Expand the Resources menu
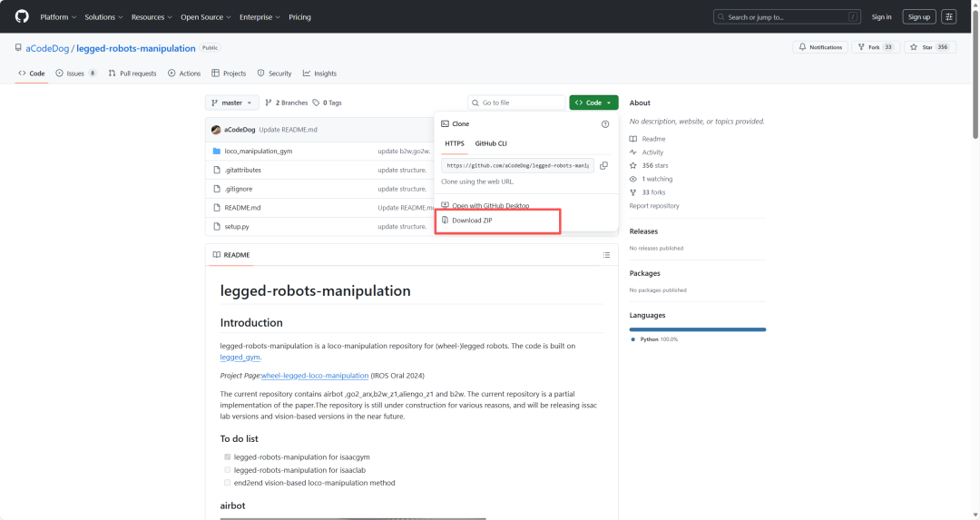The height and width of the screenshot is (520, 980). tap(152, 17)
